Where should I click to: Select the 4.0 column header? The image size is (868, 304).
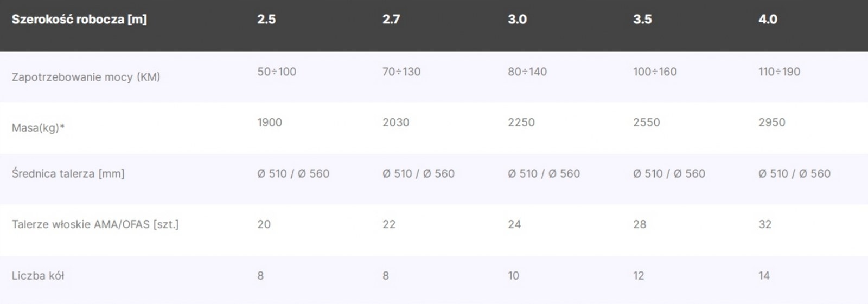[x=768, y=20]
